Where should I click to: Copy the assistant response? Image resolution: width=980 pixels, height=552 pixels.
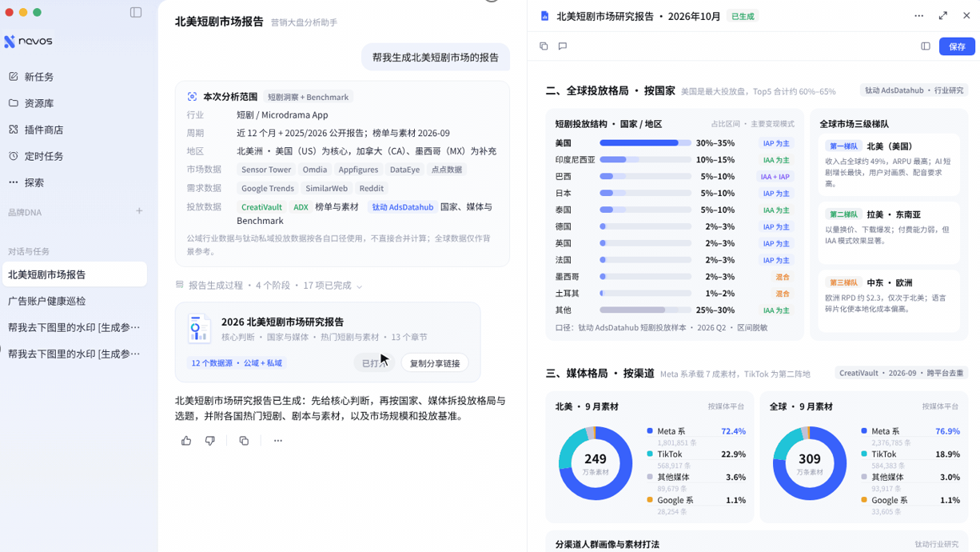tap(244, 441)
